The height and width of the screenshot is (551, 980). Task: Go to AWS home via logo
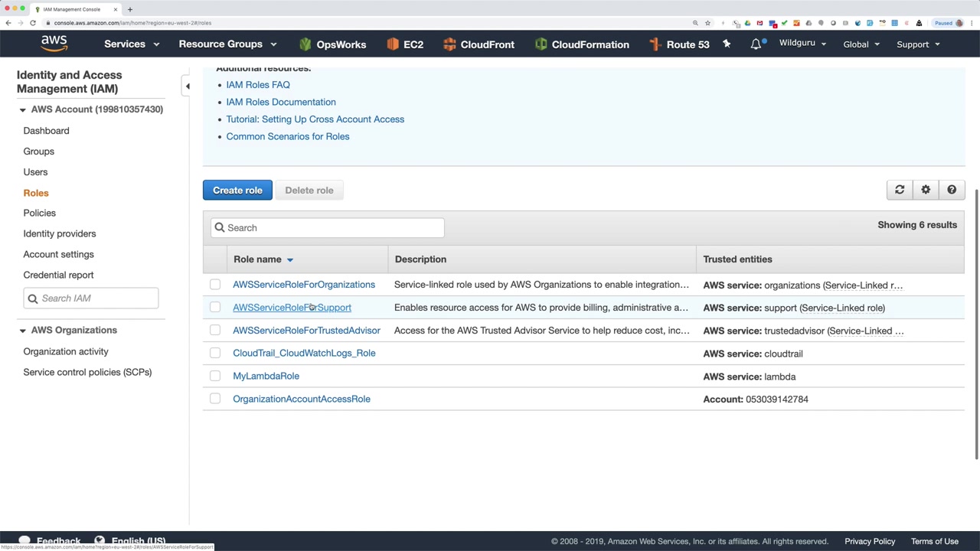tap(54, 44)
